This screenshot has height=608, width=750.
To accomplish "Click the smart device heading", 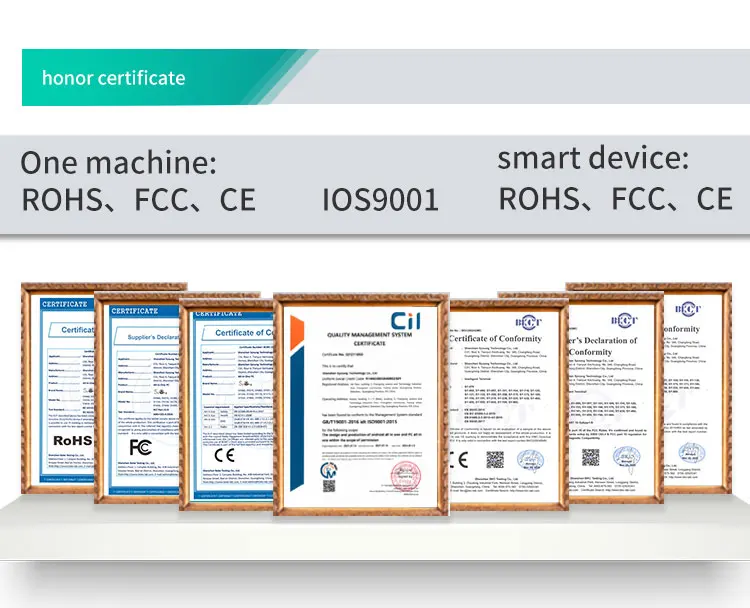I will click(593, 158).
